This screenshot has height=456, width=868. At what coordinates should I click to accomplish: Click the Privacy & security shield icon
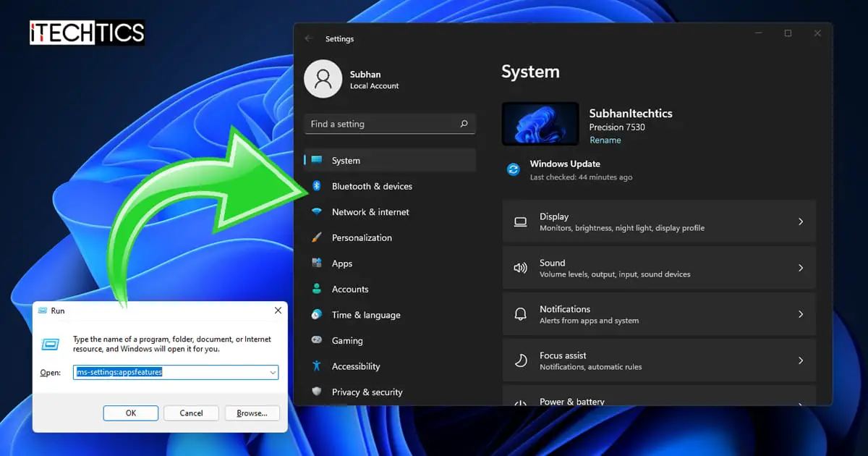(x=317, y=392)
